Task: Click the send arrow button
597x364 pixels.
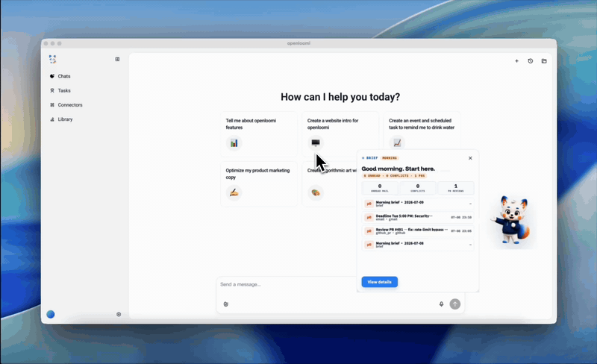Action: pos(455,304)
